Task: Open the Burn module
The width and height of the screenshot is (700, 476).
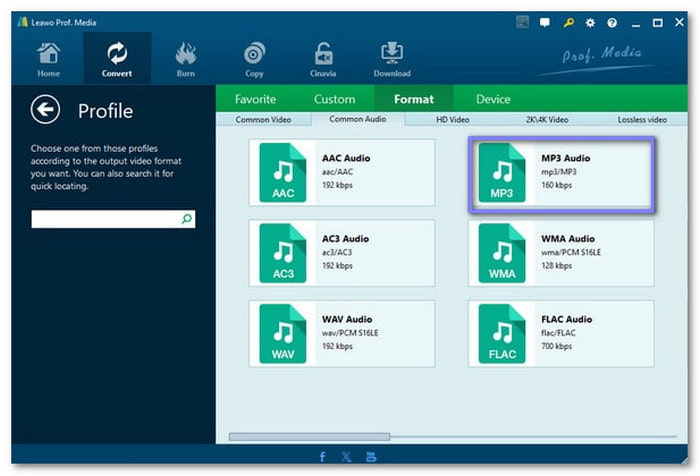Action: [x=185, y=59]
